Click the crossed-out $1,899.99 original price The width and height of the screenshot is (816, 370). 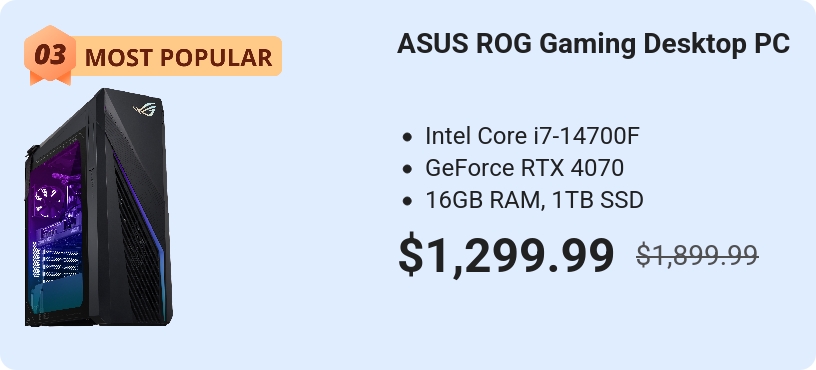[x=697, y=256]
